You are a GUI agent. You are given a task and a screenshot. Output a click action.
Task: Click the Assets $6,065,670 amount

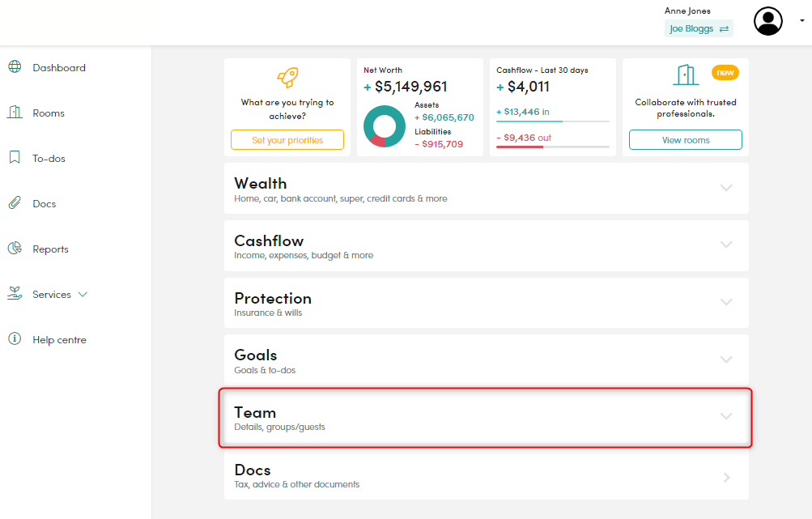[x=444, y=117]
